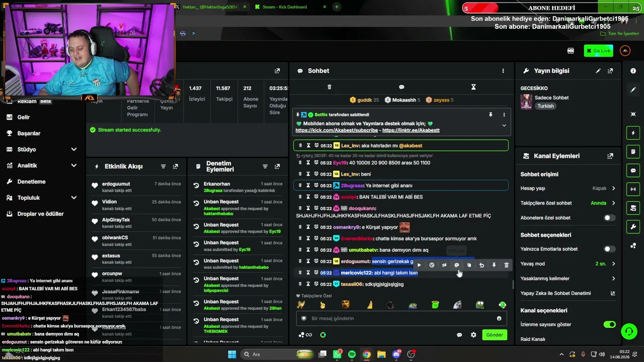The image size is (644, 362).
Task: Open a new browser tab
Action: click(337, 7)
